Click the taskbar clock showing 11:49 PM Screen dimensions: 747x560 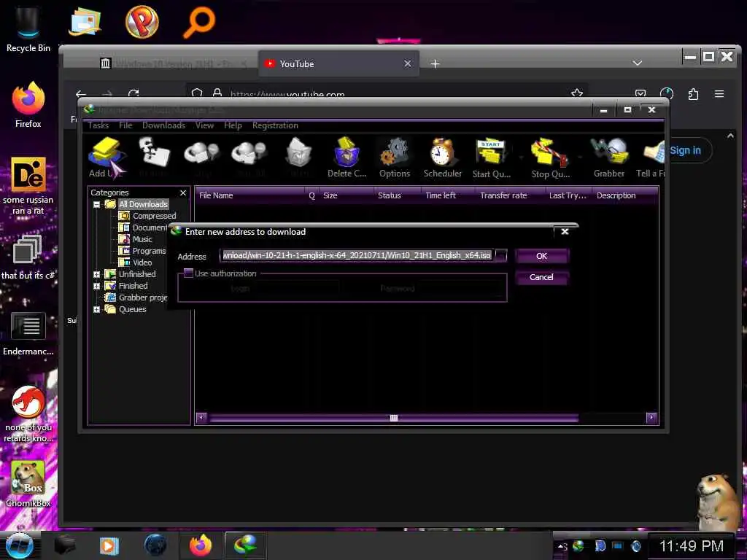click(x=692, y=545)
